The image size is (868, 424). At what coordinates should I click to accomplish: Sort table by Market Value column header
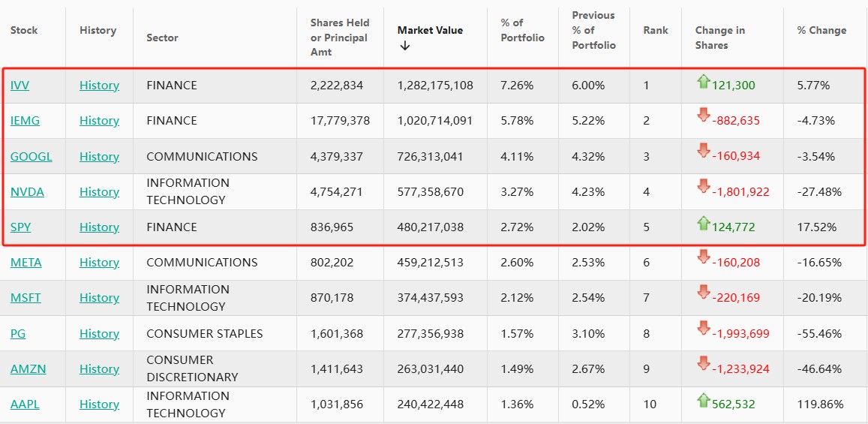(430, 30)
